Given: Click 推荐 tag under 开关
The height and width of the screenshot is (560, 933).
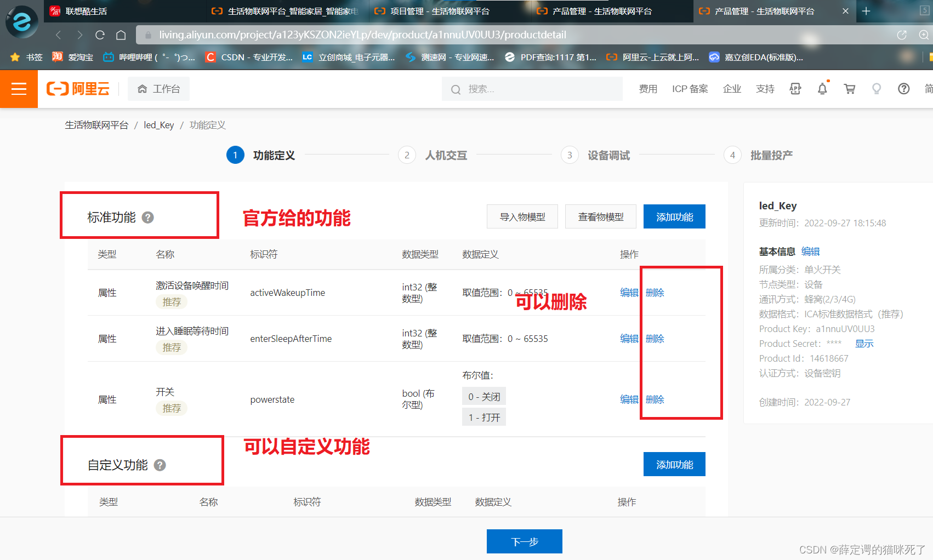Looking at the screenshot, I should click(172, 408).
